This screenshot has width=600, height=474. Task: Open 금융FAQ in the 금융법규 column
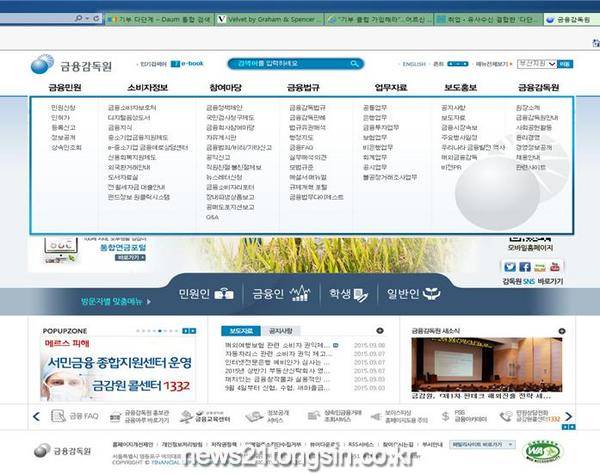tap(301, 147)
